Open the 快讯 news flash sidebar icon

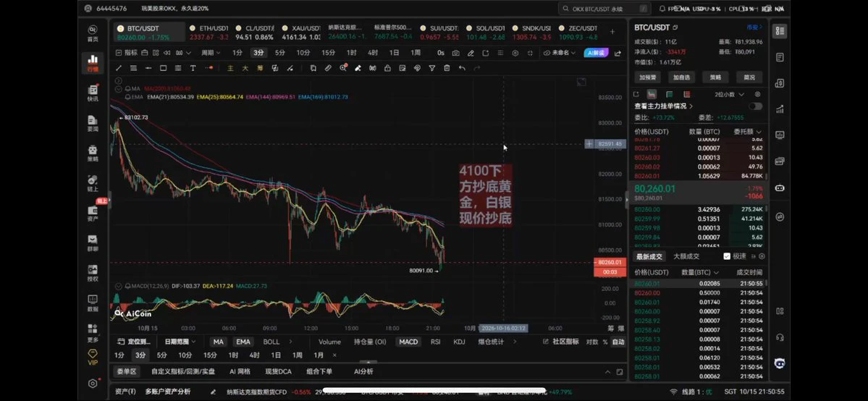[x=93, y=93]
